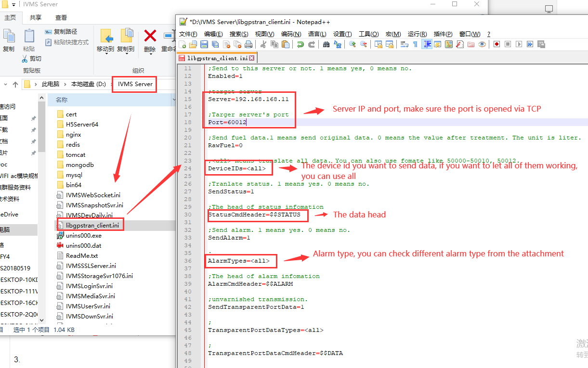Toggle synchronize horizontal scrolling icon

point(389,44)
